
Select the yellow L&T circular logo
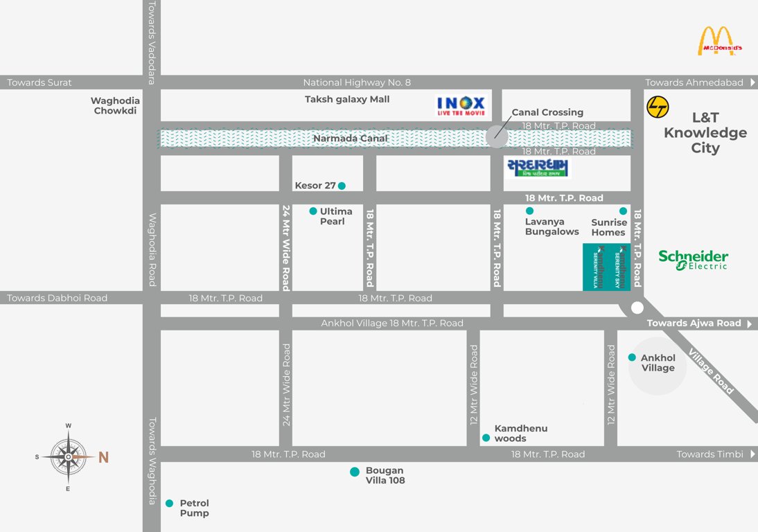coord(658,107)
